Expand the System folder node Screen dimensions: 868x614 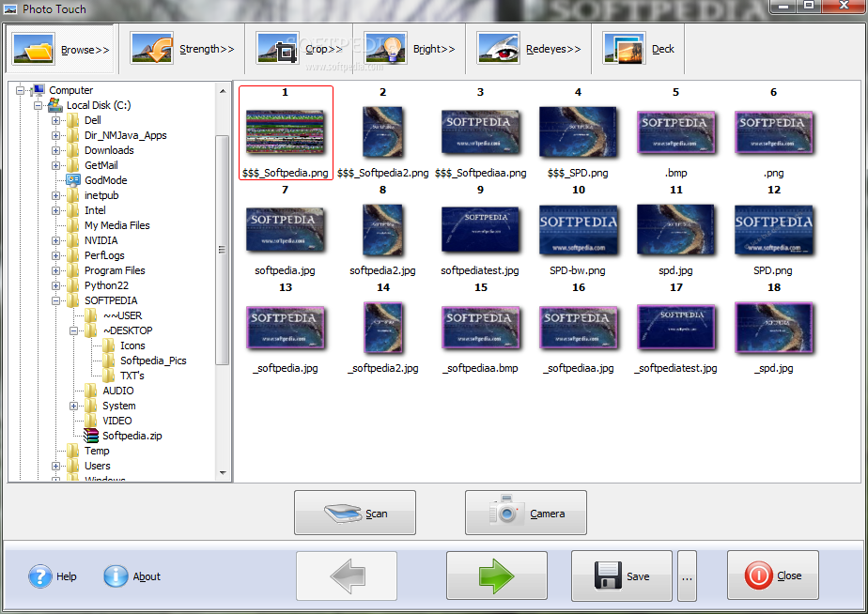coord(73,406)
